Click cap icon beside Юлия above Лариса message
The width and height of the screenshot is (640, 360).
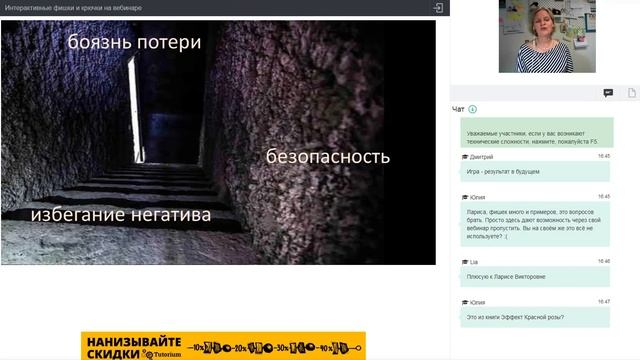[465, 197]
